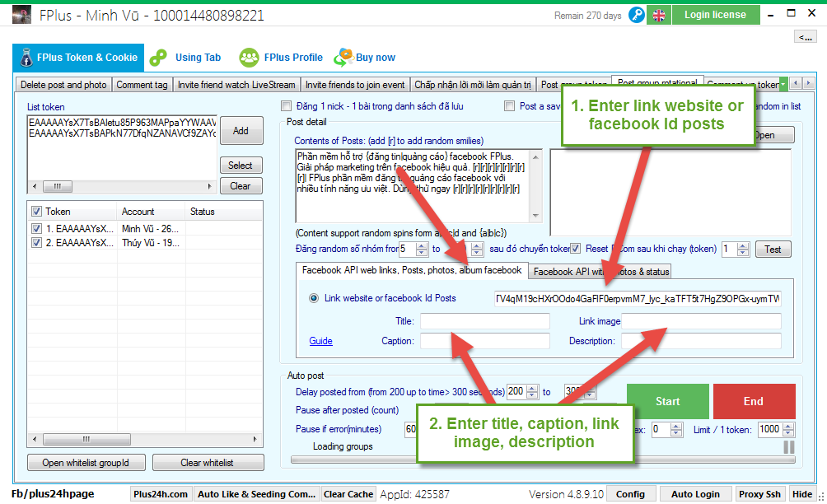Open the Proxy Ssh button
827x504 pixels.
pos(759,494)
